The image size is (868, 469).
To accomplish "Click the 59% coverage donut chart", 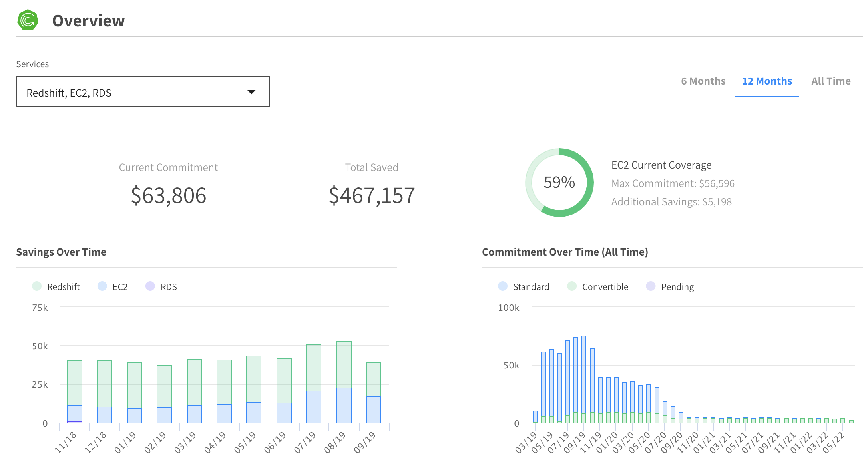I will [559, 183].
